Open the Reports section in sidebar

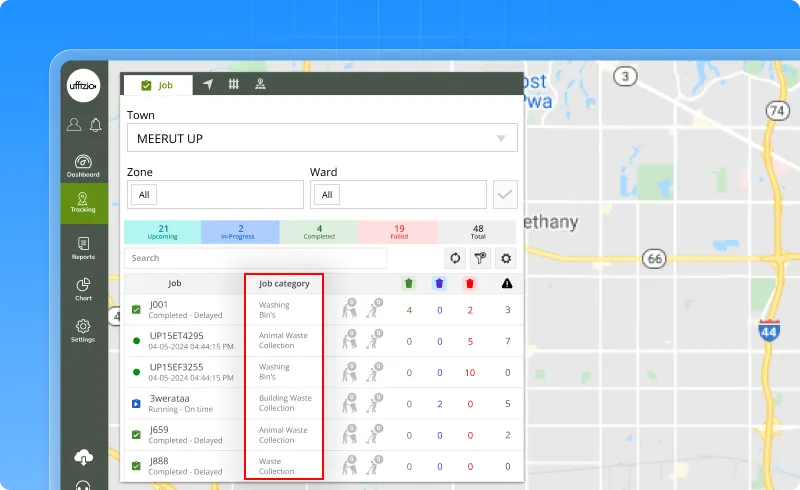[x=83, y=247]
